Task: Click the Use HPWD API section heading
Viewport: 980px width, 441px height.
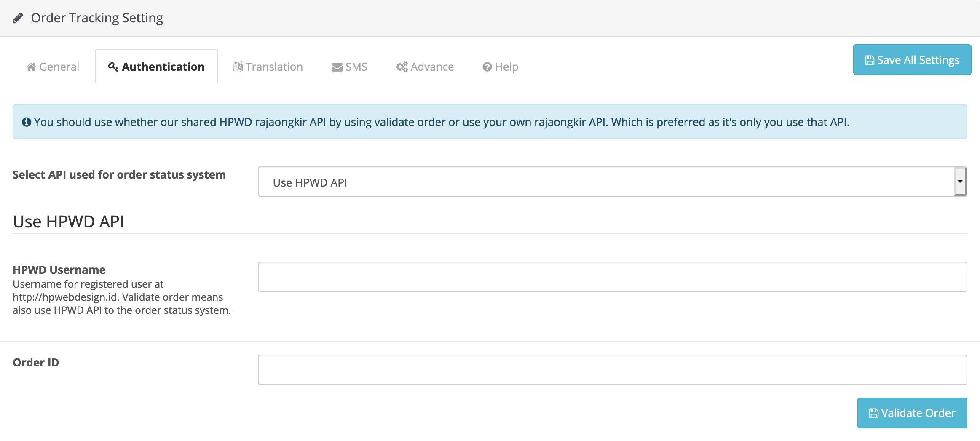Action: 68,222
